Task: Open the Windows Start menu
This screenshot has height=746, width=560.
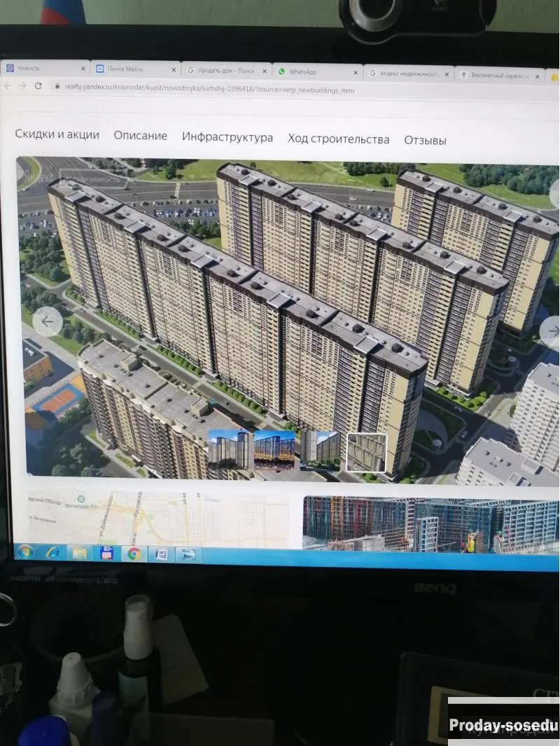Action: [25, 552]
